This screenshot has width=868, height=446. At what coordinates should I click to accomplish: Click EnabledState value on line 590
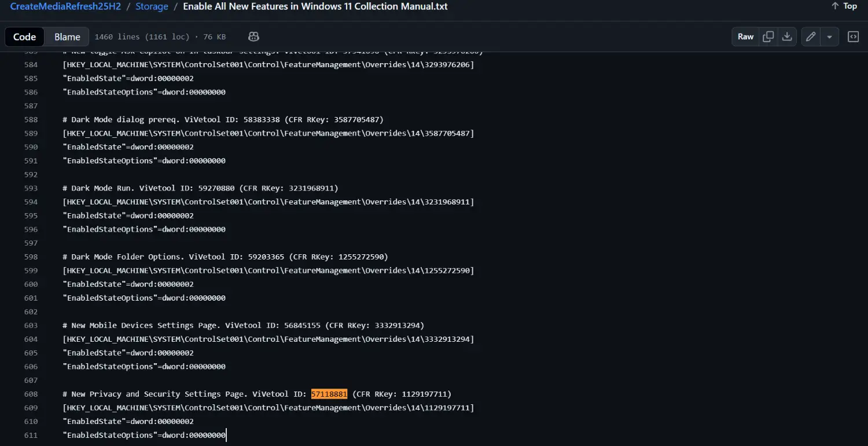128,147
